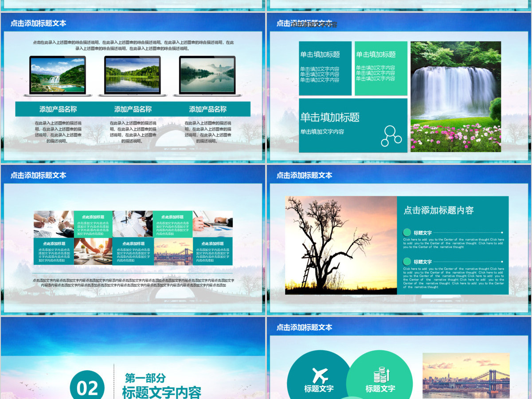
Task: Click 添加产品名称 under the misty mountain laptop
Action: tap(207, 109)
